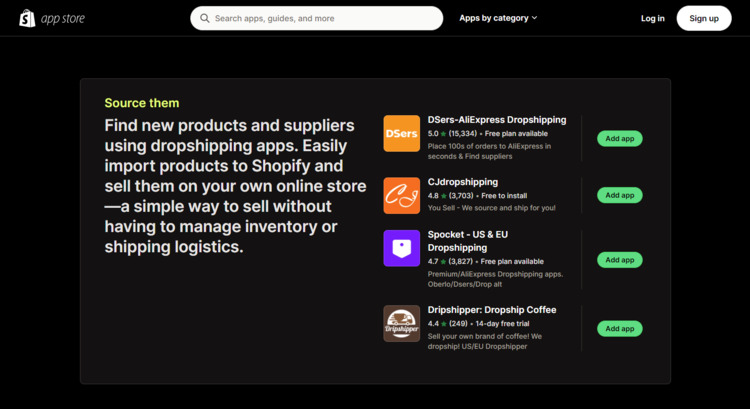Open DSers-AliExpress Dropshipping title link
Screen dimensions: 750x409
tap(496, 120)
